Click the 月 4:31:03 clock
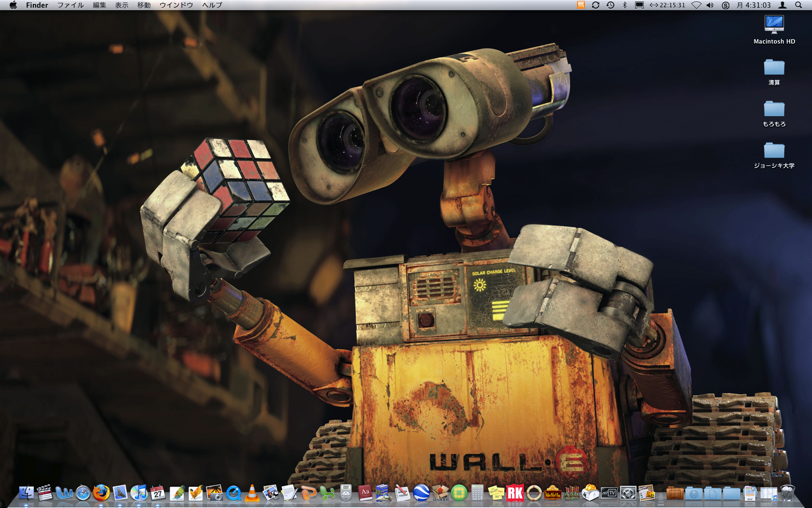Image resolution: width=812 pixels, height=508 pixels. 754,5
